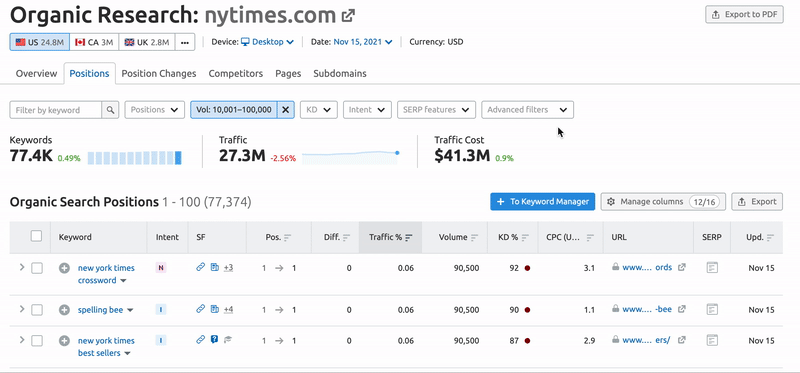Click news SERP feature icon in crossword row
This screenshot has height=373, width=800.
pos(215,267)
